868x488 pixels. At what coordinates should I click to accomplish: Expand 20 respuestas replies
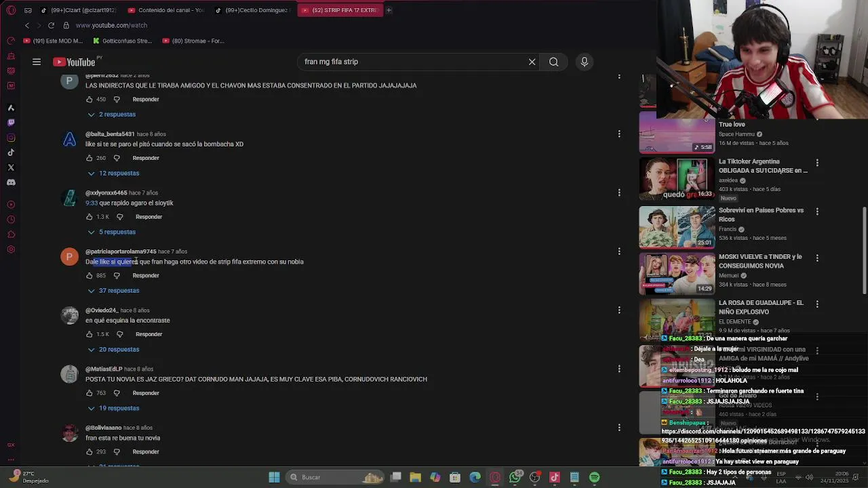point(113,350)
